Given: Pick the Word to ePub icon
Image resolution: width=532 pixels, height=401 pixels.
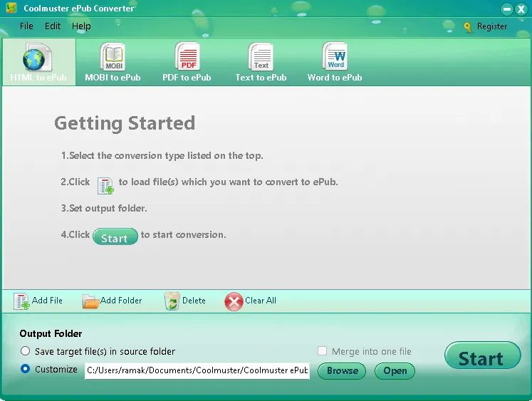Looking at the screenshot, I should [335, 57].
